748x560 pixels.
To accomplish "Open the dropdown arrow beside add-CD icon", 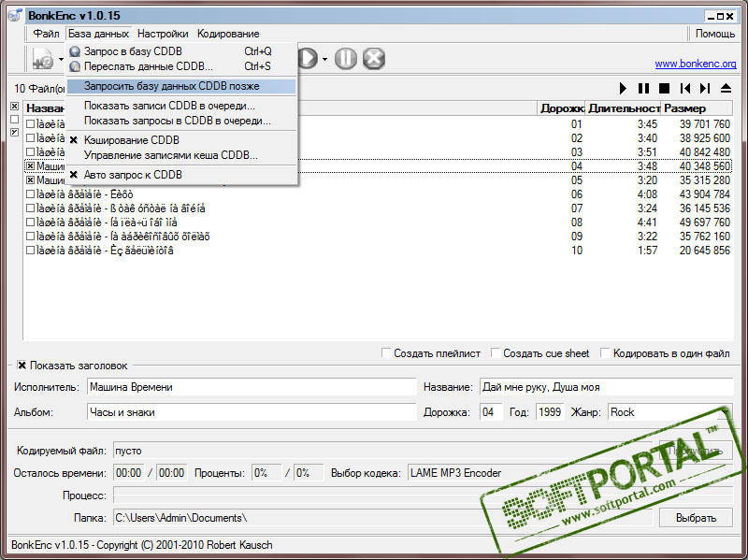I will (x=61, y=59).
